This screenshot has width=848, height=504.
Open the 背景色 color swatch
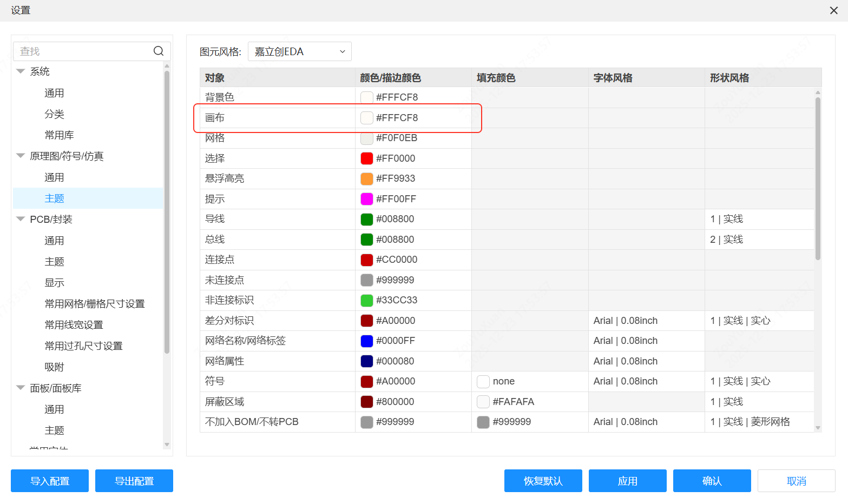[x=366, y=97]
